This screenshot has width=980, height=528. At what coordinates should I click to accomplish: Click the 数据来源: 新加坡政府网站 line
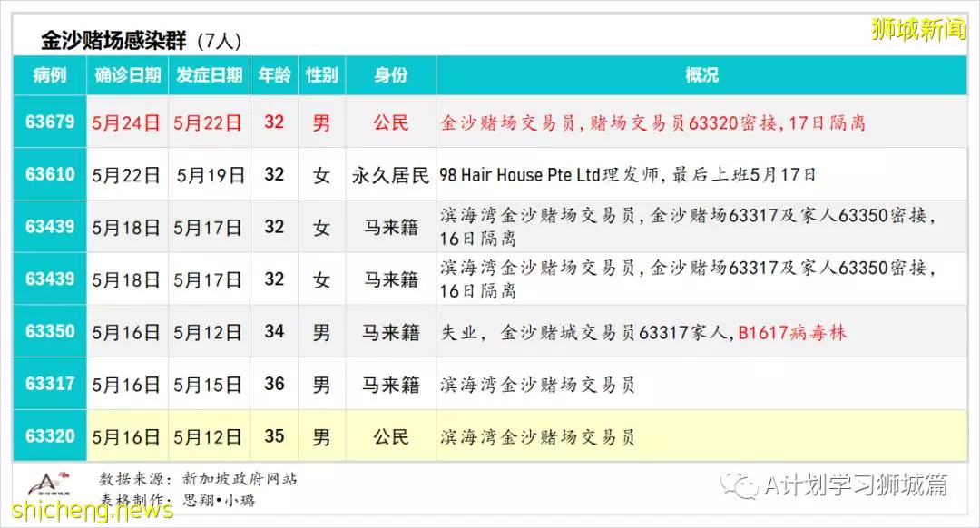pos(198,479)
